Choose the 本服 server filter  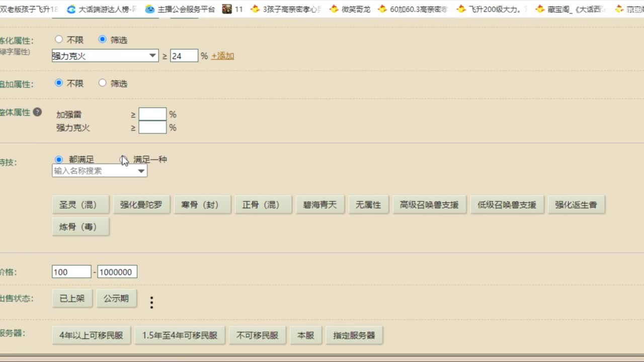(x=306, y=335)
